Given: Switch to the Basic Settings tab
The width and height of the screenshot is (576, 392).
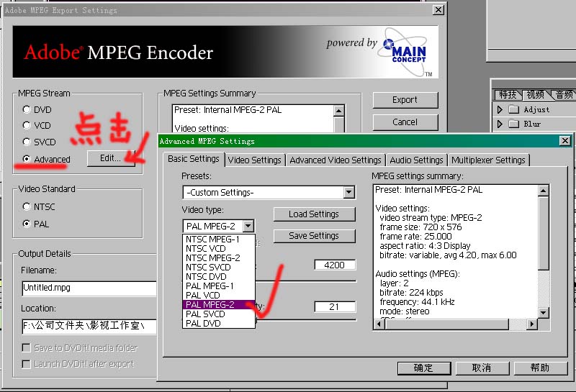Looking at the screenshot, I should point(193,159).
